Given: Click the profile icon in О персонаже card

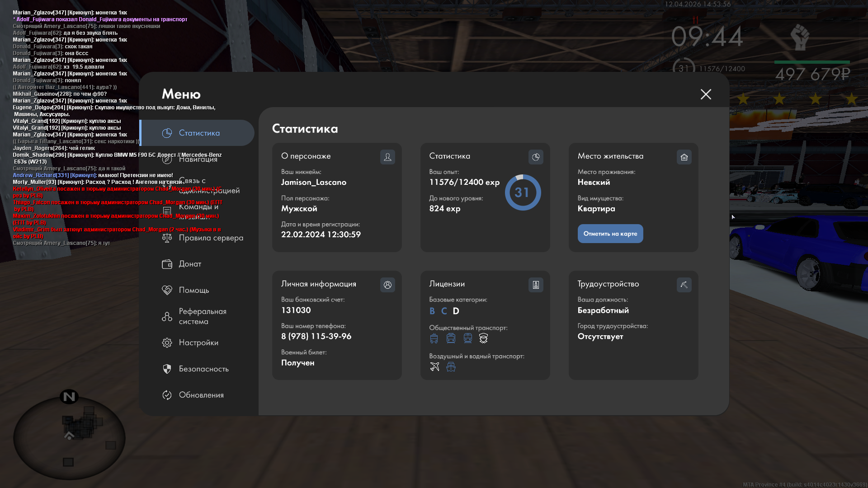Looking at the screenshot, I should [x=387, y=157].
